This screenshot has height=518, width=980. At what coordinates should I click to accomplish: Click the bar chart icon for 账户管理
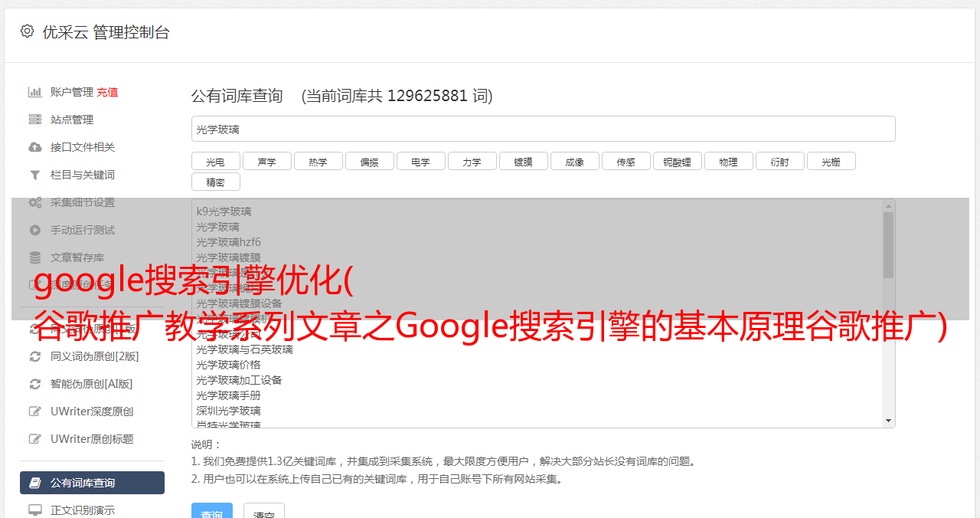35,92
